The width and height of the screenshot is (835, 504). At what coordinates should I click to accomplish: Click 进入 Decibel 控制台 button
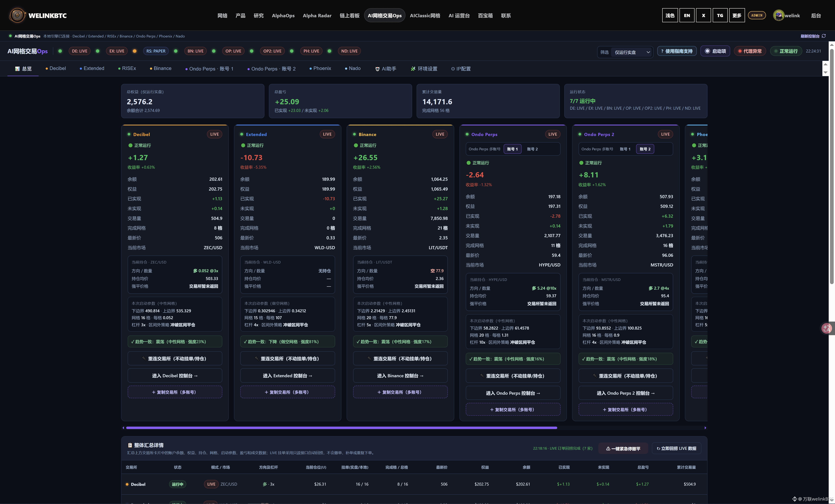[175, 376]
